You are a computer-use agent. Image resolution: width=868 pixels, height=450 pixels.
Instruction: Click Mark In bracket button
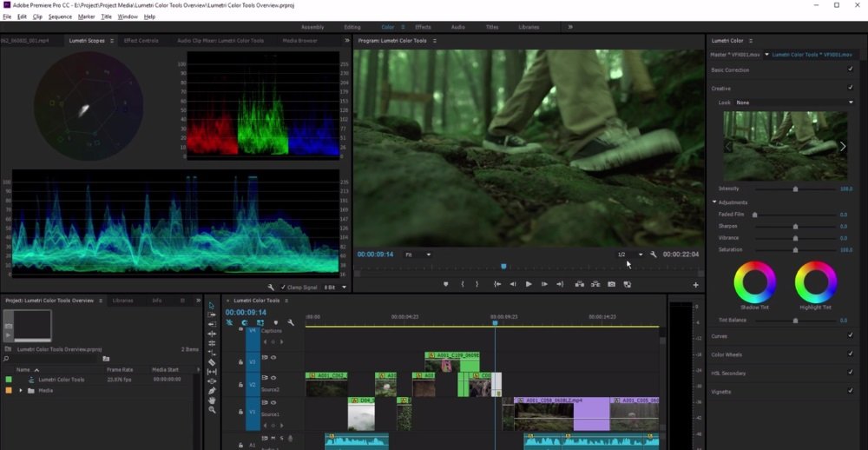pos(463,284)
